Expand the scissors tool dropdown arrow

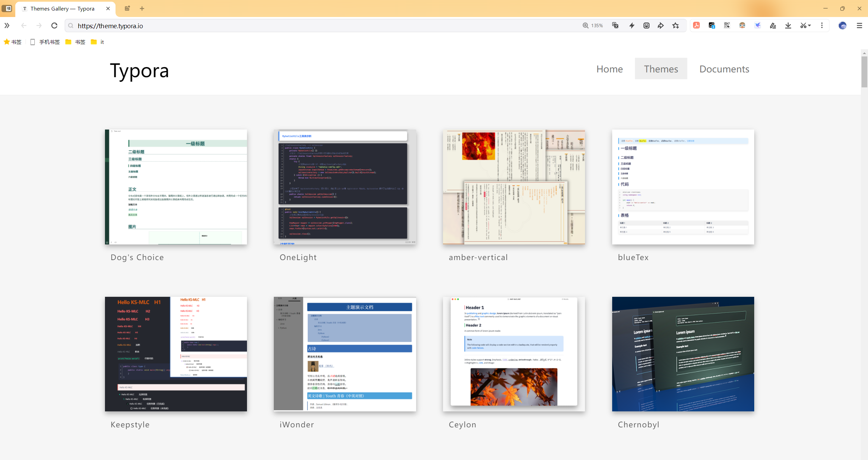[809, 25]
